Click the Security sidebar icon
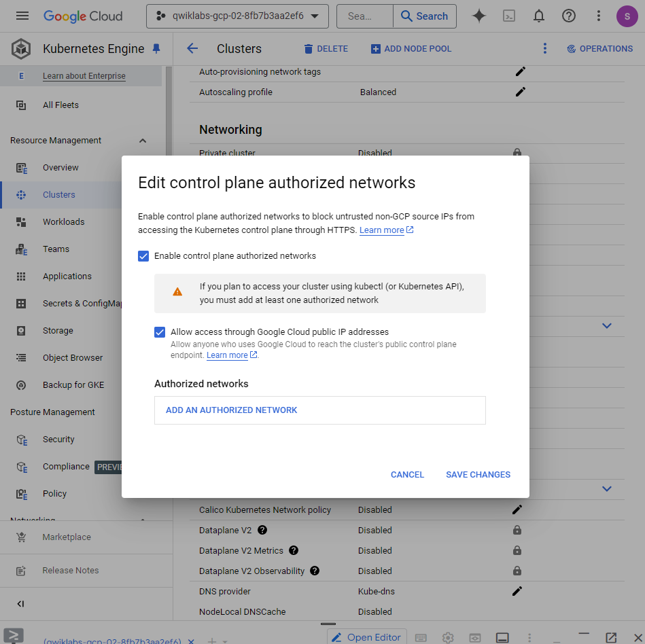The image size is (645, 644). [x=22, y=440]
